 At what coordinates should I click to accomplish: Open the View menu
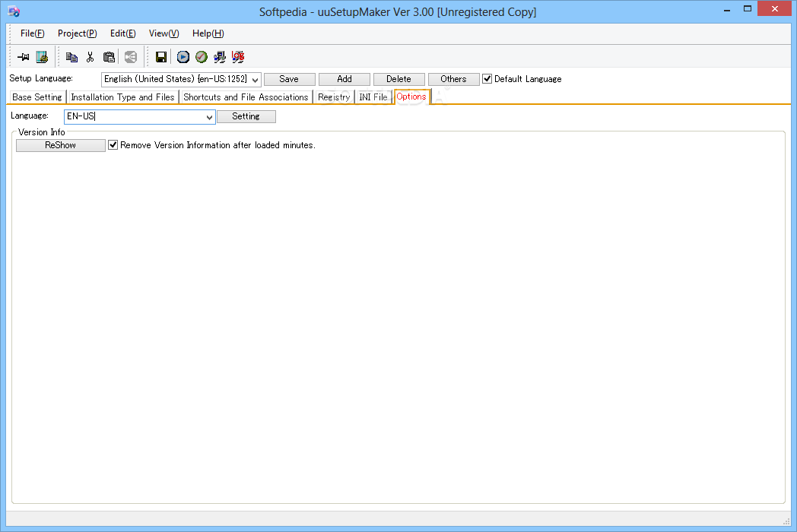[164, 33]
